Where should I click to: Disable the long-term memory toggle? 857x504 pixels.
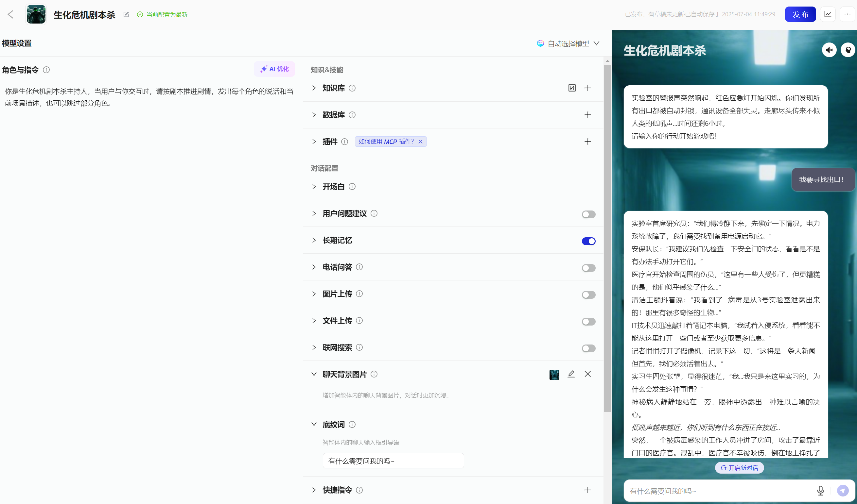(x=588, y=241)
